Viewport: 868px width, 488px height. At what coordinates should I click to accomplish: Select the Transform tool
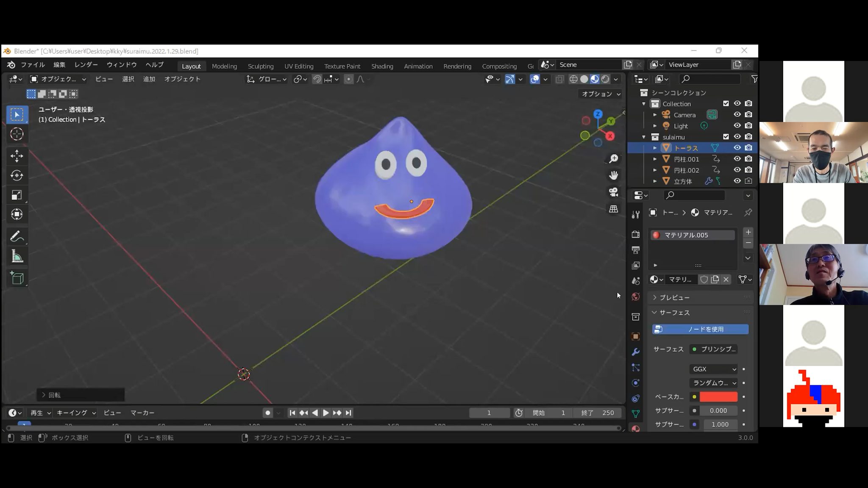coord(17,214)
